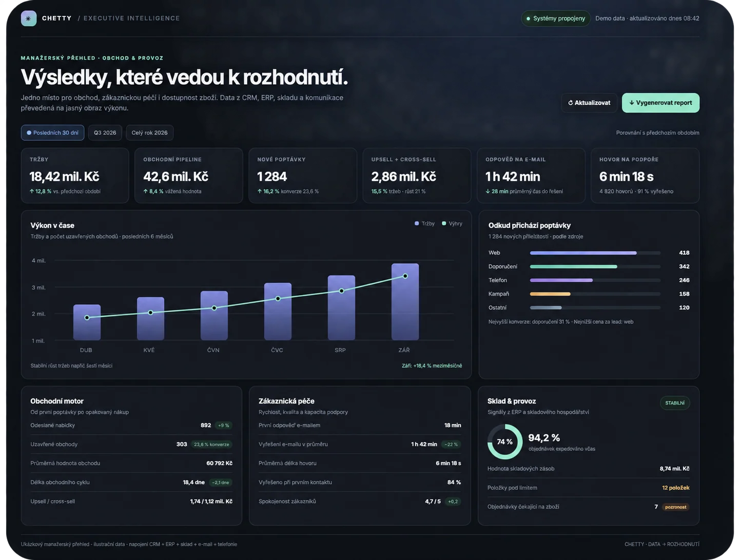Click Porovnání s předchozím obdobím text

point(657,133)
